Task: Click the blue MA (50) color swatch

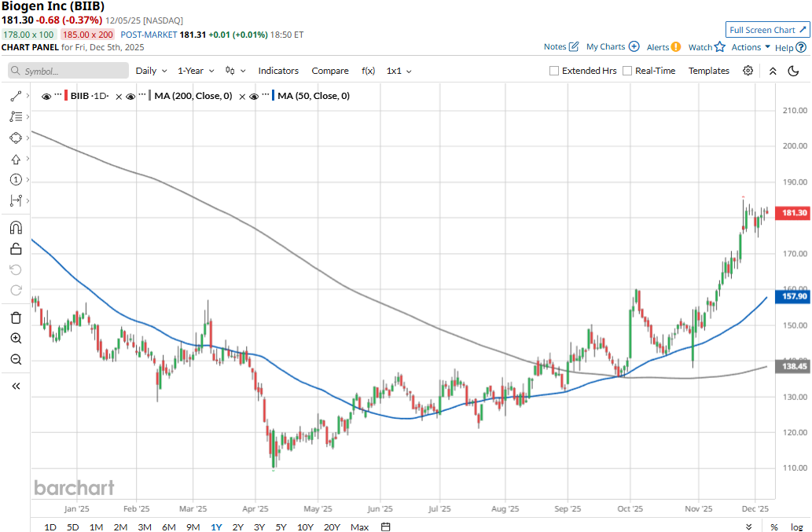Action: coord(272,96)
